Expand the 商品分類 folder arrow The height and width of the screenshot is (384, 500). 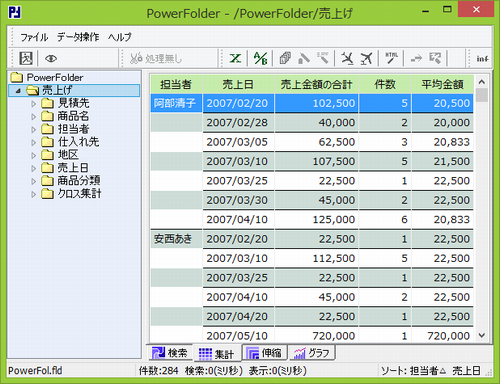(33, 181)
